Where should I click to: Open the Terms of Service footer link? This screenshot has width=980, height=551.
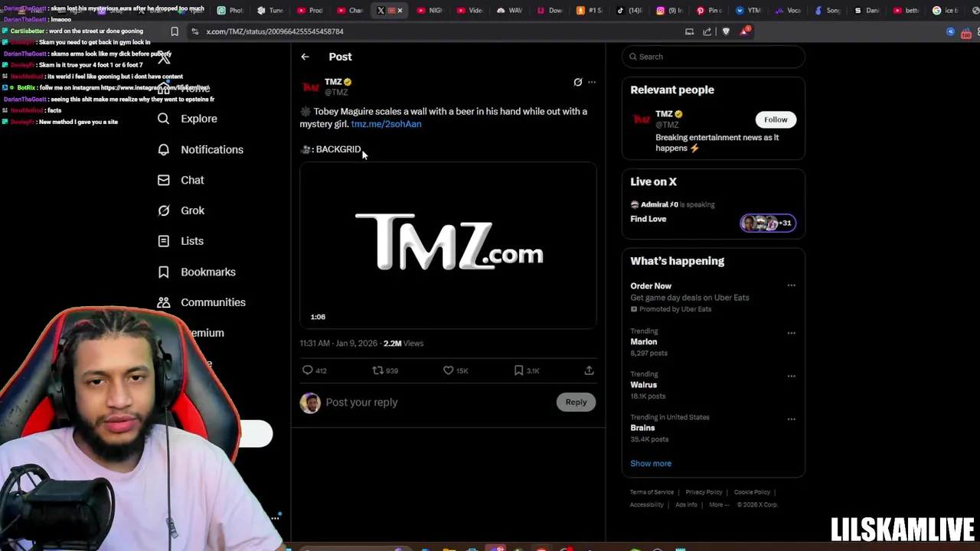point(652,492)
